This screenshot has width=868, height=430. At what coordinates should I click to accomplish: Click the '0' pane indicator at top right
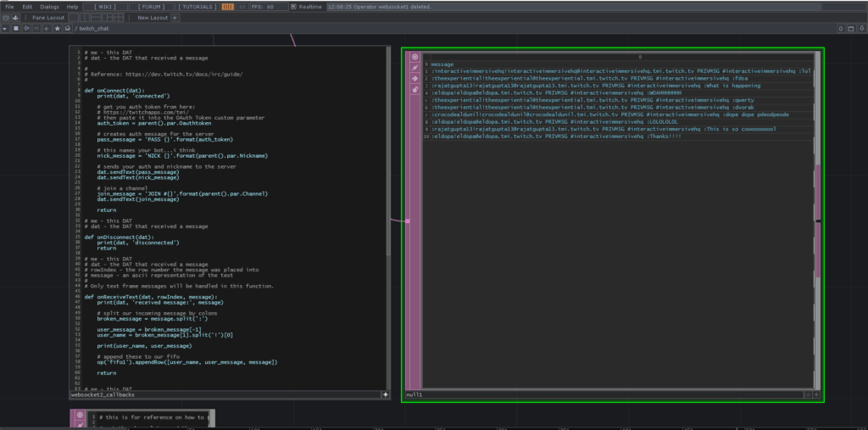point(841,28)
